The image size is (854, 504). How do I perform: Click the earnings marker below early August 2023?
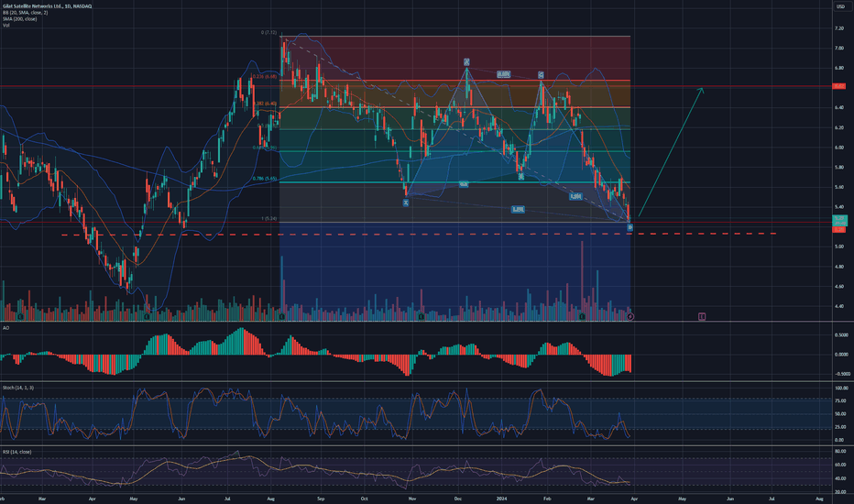pyautogui.click(x=281, y=316)
